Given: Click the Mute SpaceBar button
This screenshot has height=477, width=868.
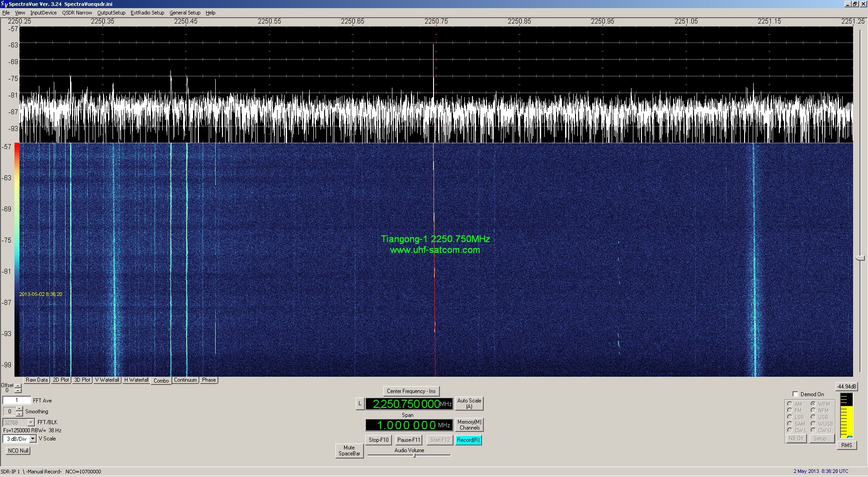Looking at the screenshot, I should (349, 451).
